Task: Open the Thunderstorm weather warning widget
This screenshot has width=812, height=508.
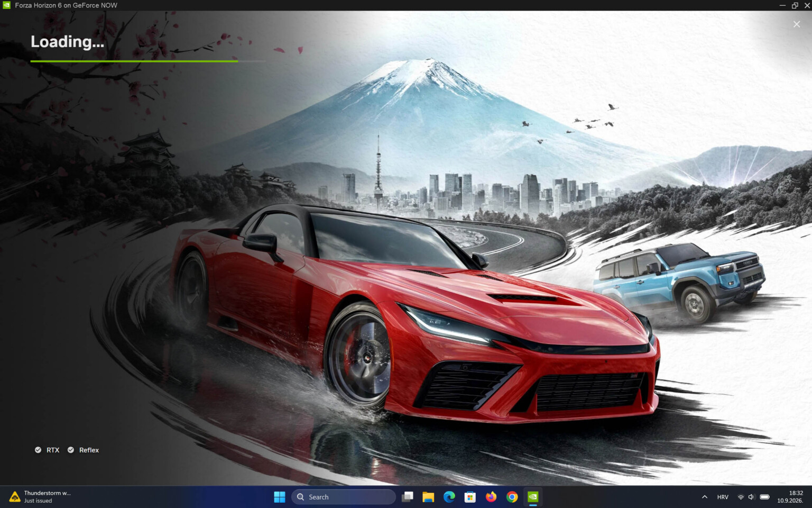Action: (40, 497)
